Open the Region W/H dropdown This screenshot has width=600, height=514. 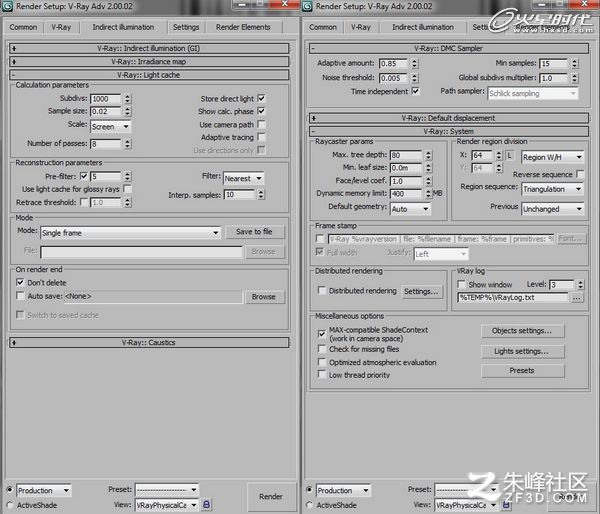click(553, 157)
